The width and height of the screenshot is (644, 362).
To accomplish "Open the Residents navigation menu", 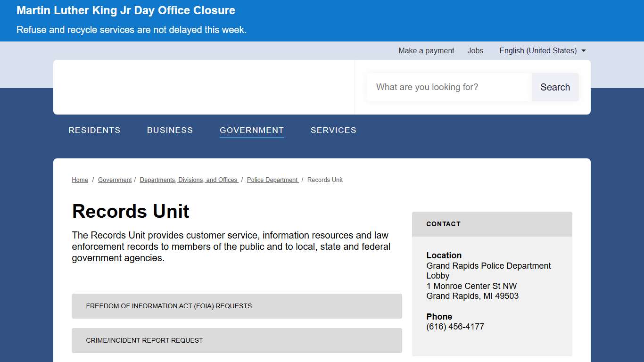I will (x=94, y=130).
